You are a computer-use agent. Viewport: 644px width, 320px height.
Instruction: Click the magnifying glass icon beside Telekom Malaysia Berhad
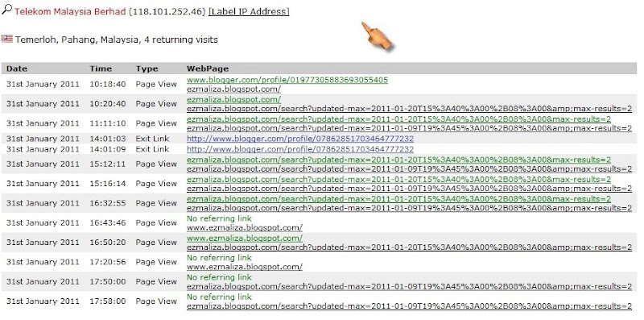point(6,10)
